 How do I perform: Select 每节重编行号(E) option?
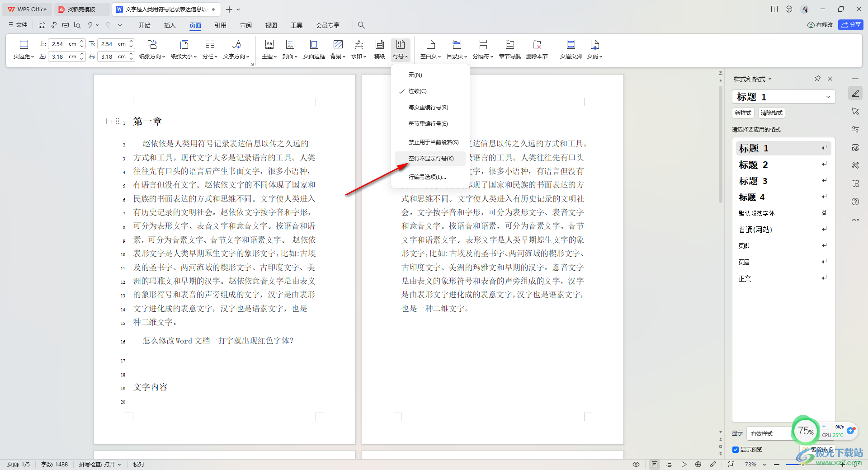(430, 123)
